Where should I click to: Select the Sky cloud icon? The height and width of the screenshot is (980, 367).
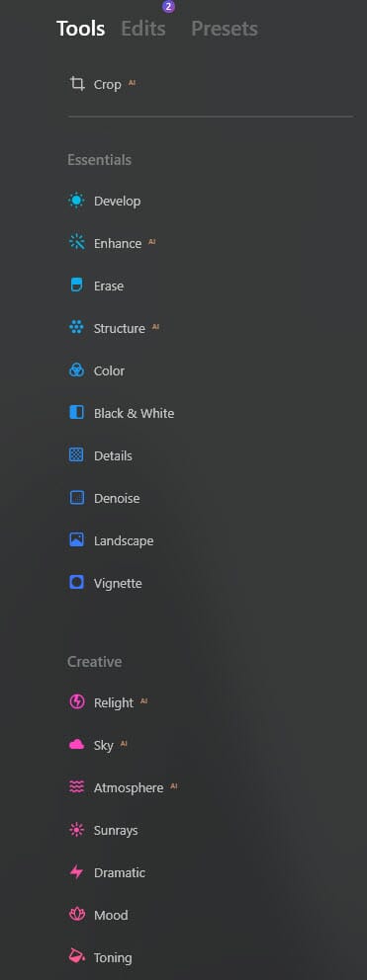point(76,744)
